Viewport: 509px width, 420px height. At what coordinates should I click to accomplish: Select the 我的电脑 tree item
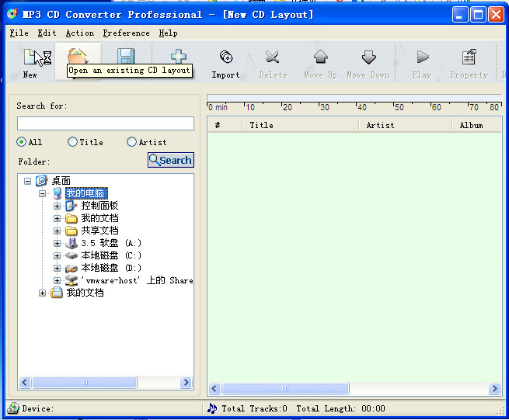pos(85,193)
